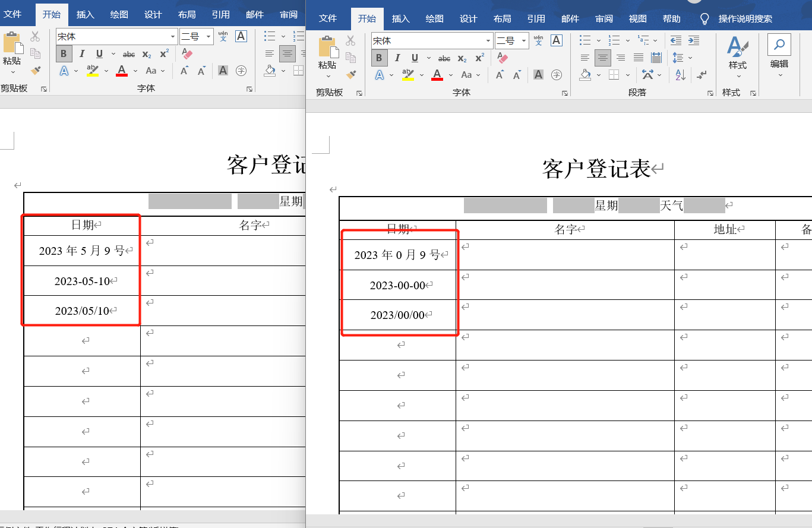Click the enclosed character 字 icon in left window

tap(241, 71)
